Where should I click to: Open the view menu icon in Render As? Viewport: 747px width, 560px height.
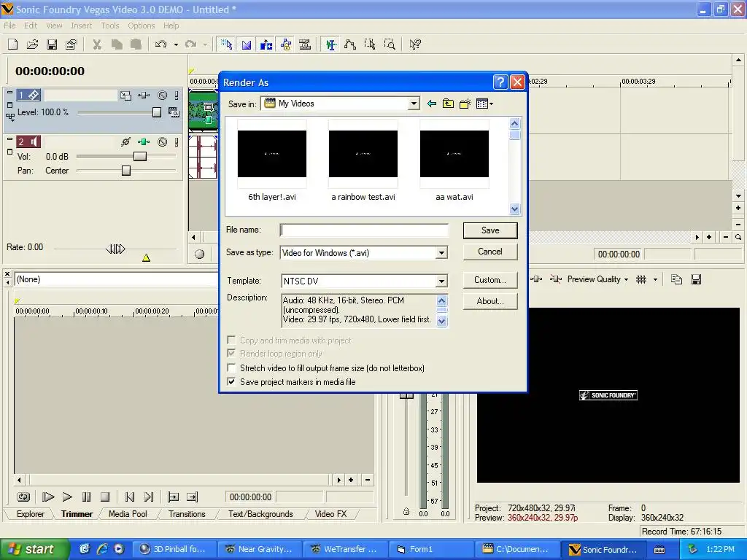[x=484, y=104]
